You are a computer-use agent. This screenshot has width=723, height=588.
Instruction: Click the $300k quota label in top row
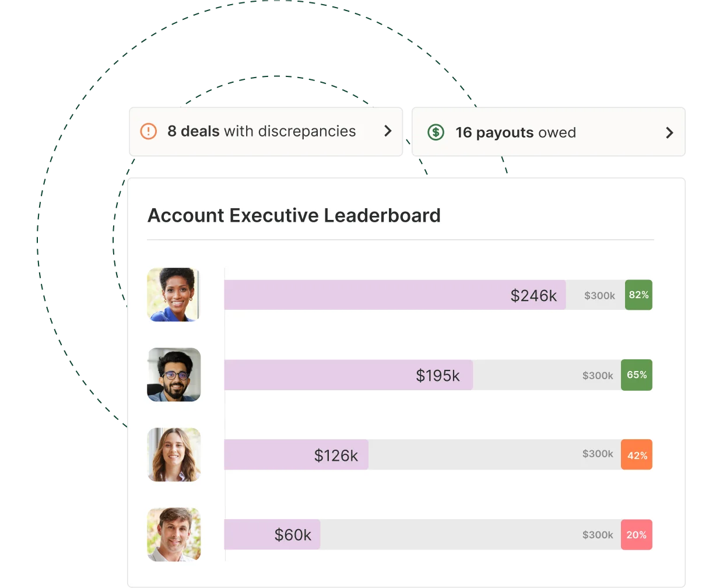[599, 296]
